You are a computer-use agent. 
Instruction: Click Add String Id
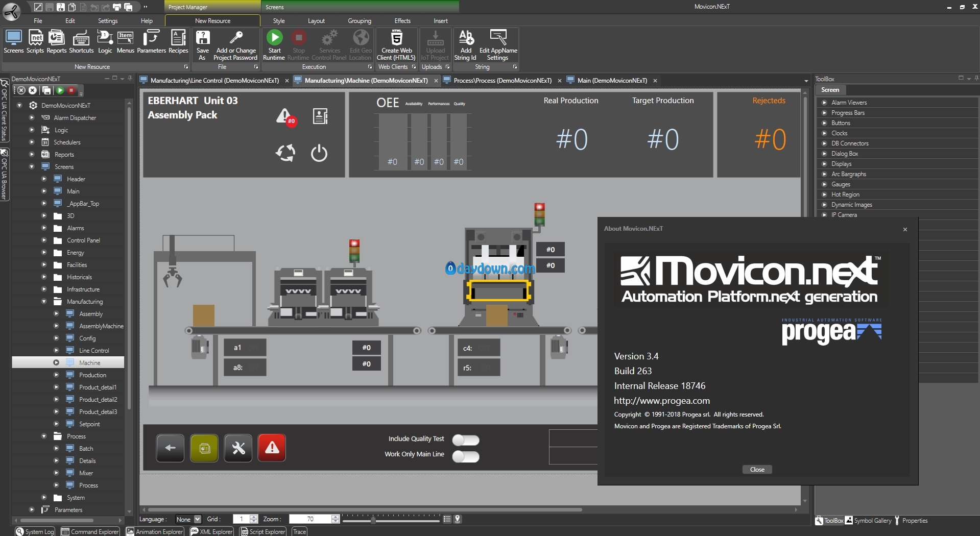[465, 45]
